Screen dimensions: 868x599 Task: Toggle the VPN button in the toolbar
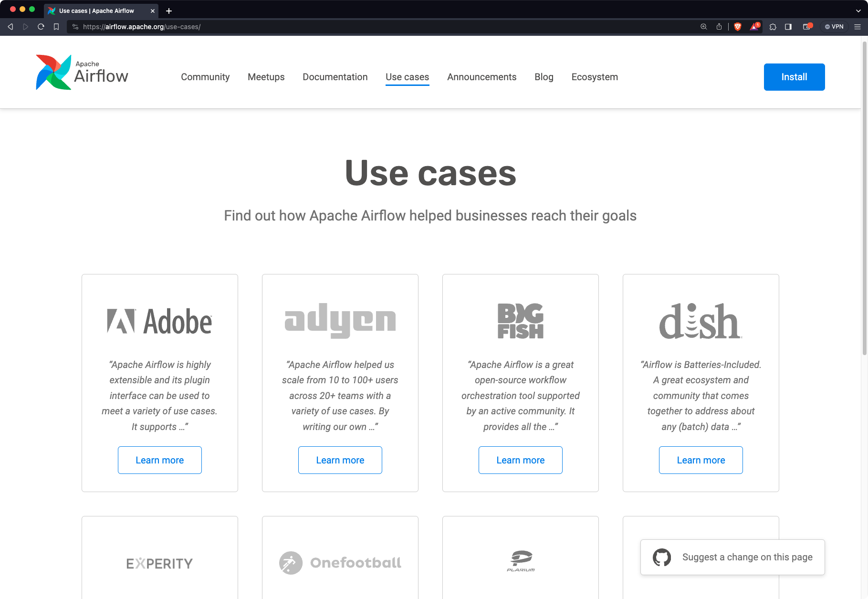pos(834,27)
